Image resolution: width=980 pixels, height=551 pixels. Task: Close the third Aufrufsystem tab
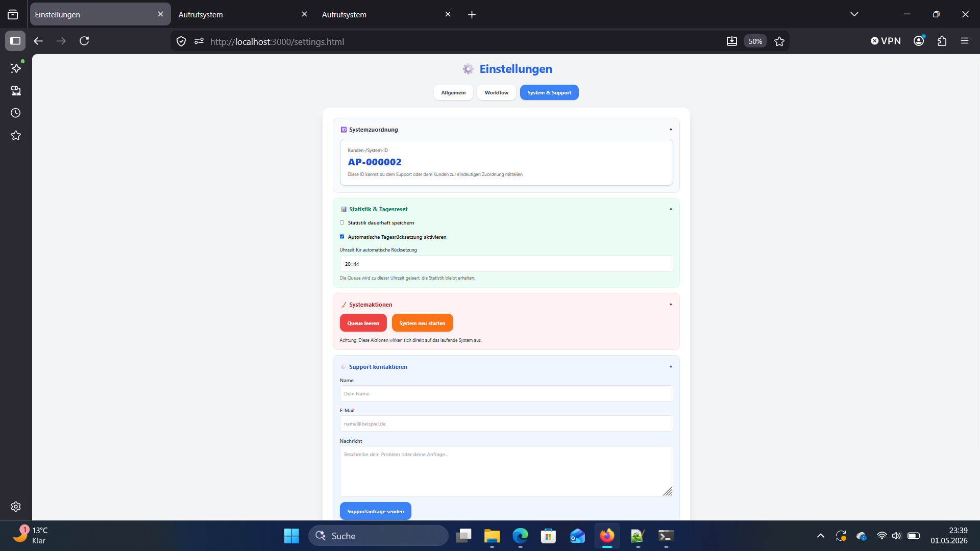point(448,14)
